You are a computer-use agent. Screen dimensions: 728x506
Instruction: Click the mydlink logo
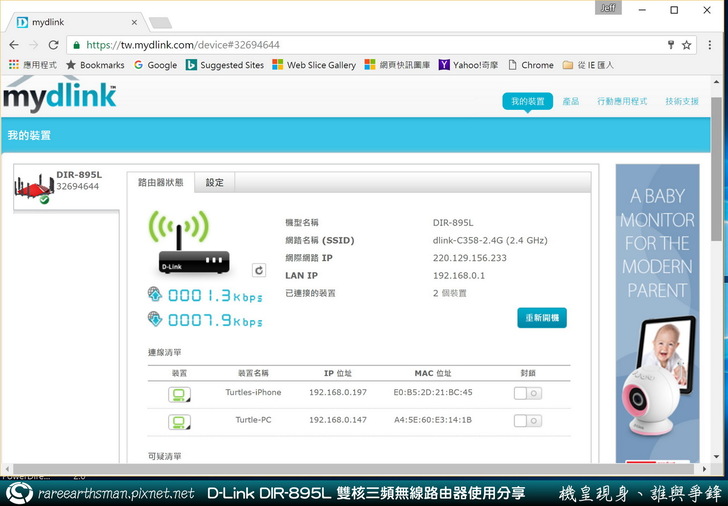59,98
